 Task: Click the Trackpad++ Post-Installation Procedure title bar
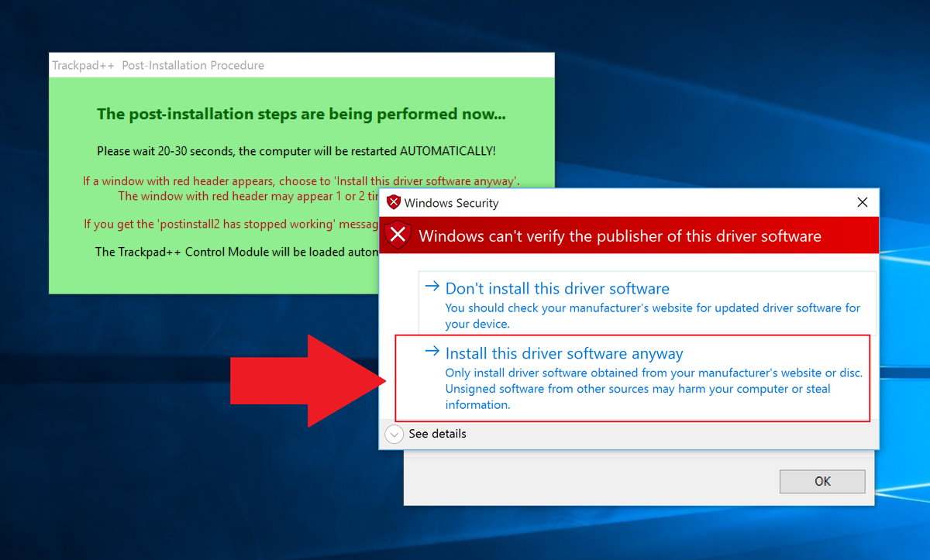pyautogui.click(x=302, y=65)
